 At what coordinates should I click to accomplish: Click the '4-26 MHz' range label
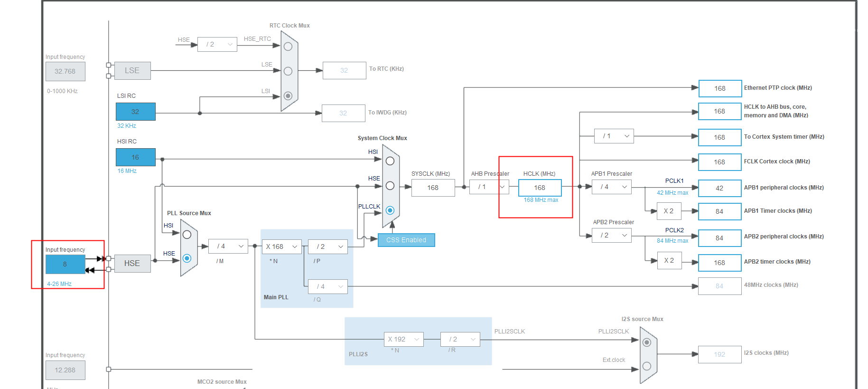point(59,284)
